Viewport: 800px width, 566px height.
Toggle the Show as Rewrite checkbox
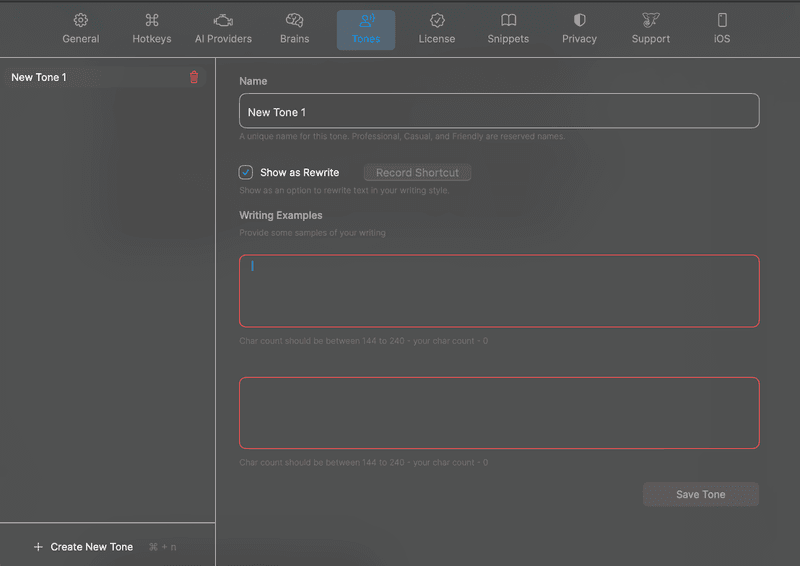[x=246, y=172]
